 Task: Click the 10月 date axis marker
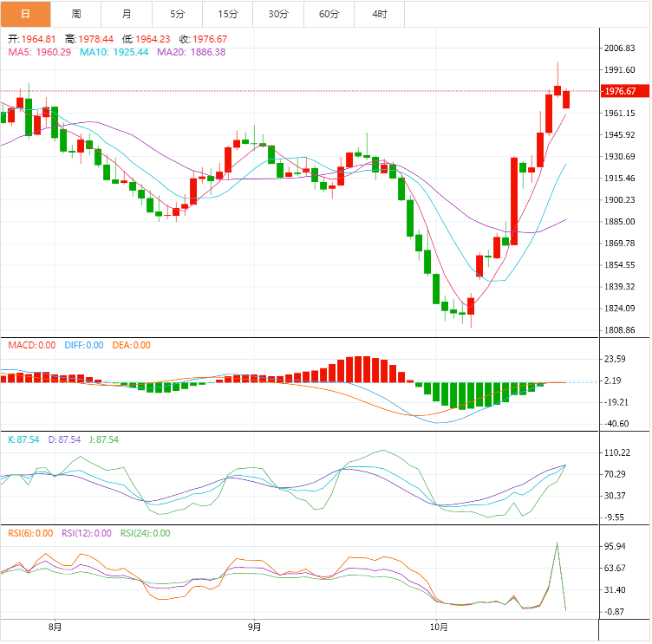click(x=439, y=627)
